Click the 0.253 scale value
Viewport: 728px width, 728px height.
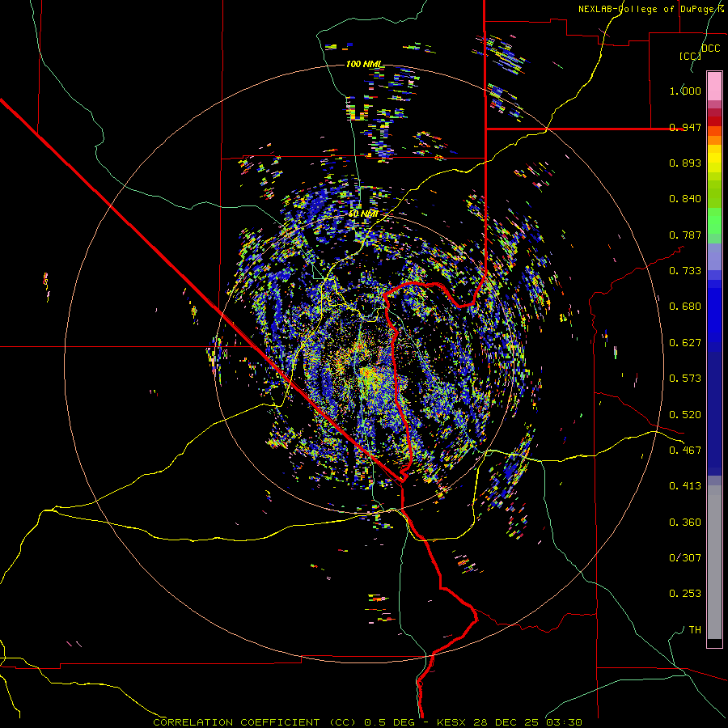pos(685,594)
